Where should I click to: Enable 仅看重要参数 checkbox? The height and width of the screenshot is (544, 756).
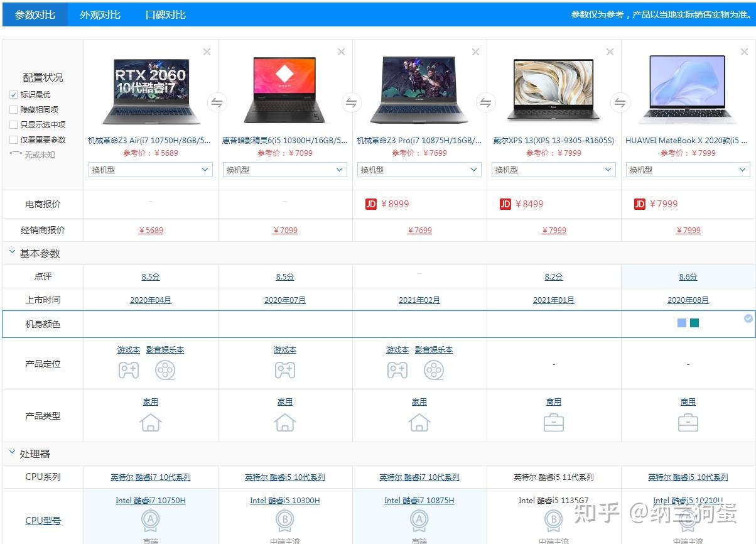[x=14, y=140]
